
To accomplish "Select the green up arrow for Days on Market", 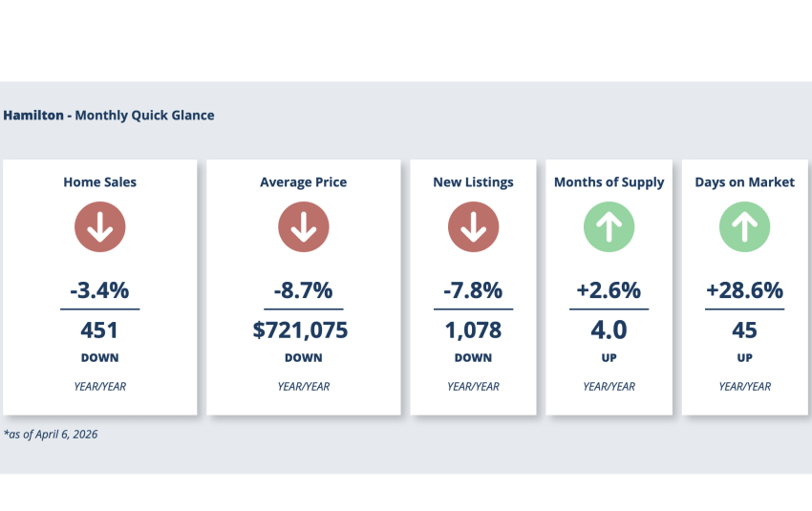I will tap(744, 228).
